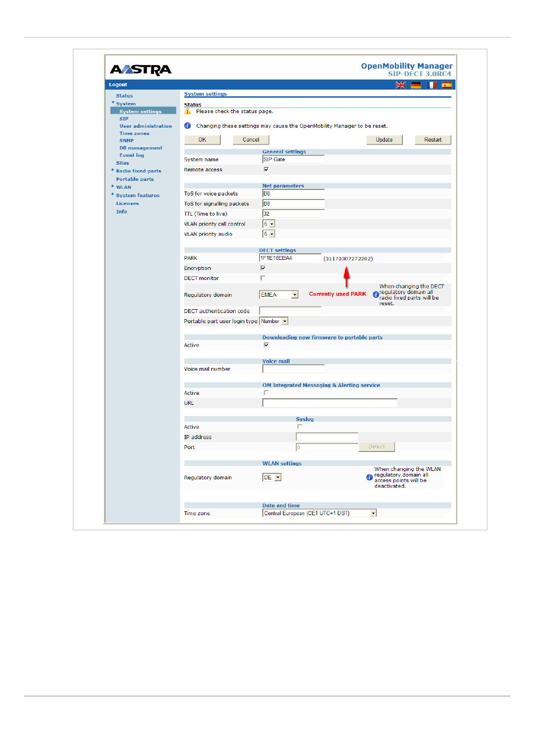Open Licenses menu item

pos(128,203)
